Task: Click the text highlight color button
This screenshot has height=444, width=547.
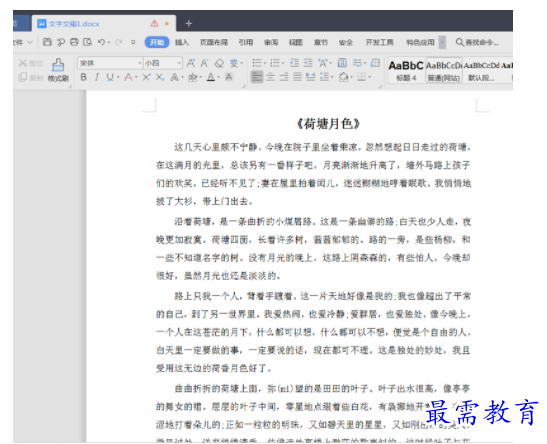Action: [x=193, y=77]
